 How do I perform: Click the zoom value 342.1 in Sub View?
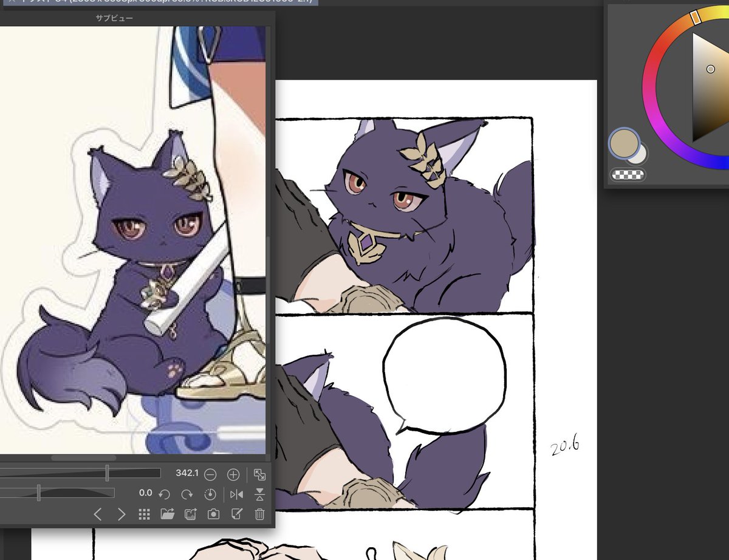click(187, 473)
